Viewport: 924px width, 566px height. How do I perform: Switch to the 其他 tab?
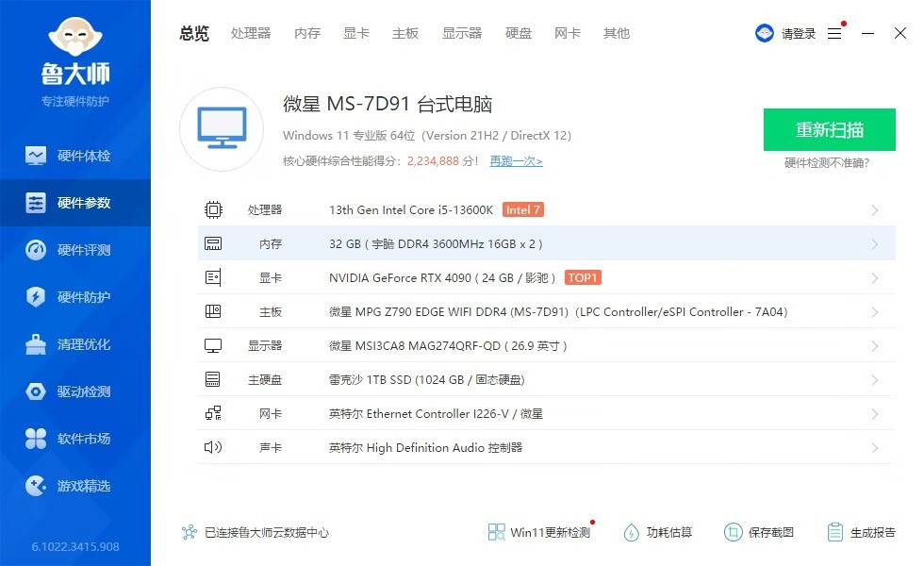[617, 34]
